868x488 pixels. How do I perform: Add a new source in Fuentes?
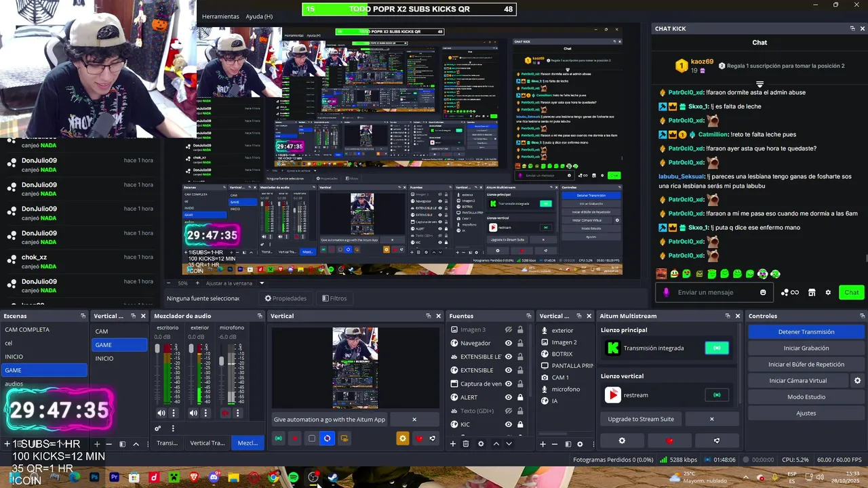[x=453, y=444]
